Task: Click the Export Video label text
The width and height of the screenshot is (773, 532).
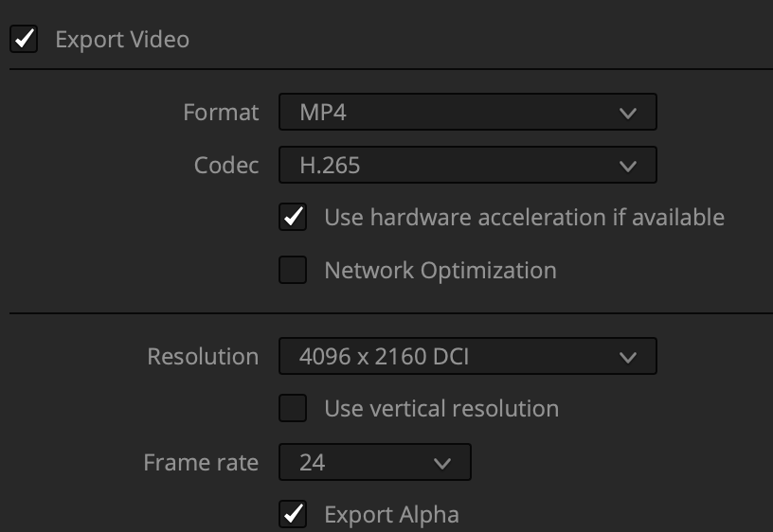Action: tap(122, 40)
